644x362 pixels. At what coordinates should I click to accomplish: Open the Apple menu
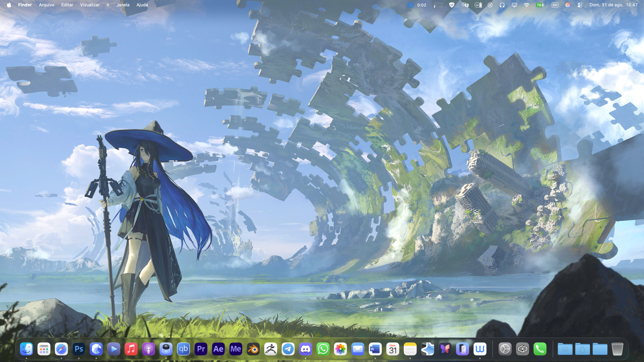pyautogui.click(x=9, y=5)
